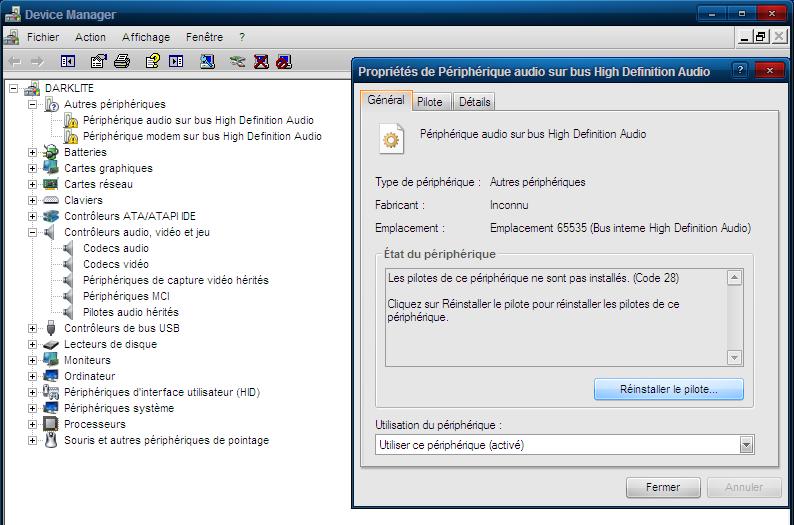Select Périphérique modem sur bus High Definition Audio
Image resolution: width=794 pixels, height=525 pixels.
click(x=202, y=136)
